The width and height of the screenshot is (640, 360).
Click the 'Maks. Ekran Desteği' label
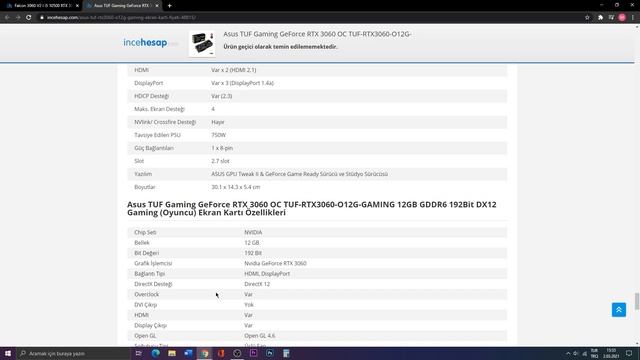pyautogui.click(x=160, y=109)
